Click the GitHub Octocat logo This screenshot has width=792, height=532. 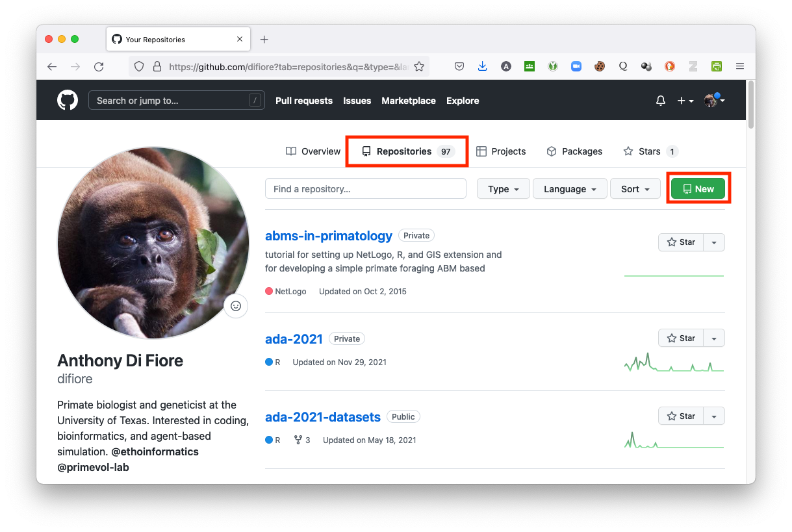pos(68,100)
